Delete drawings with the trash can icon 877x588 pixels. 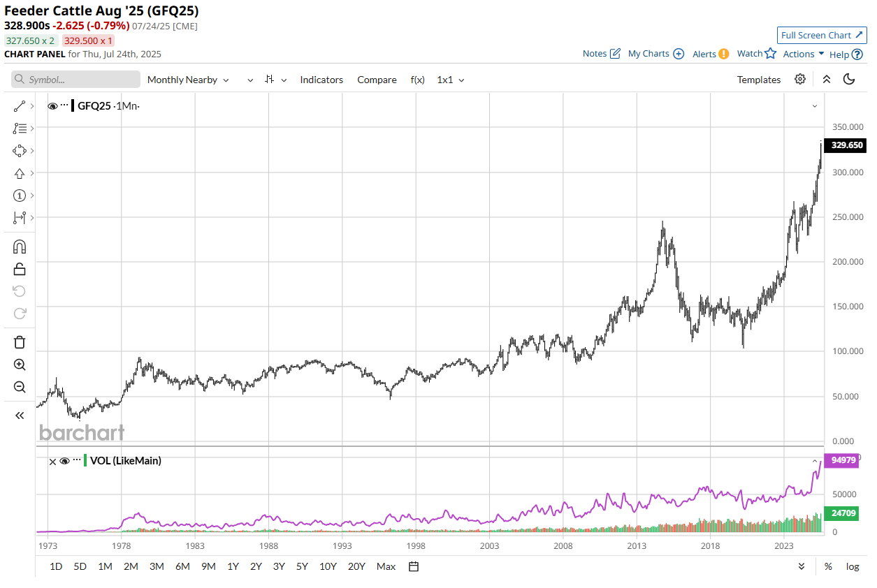coord(20,342)
